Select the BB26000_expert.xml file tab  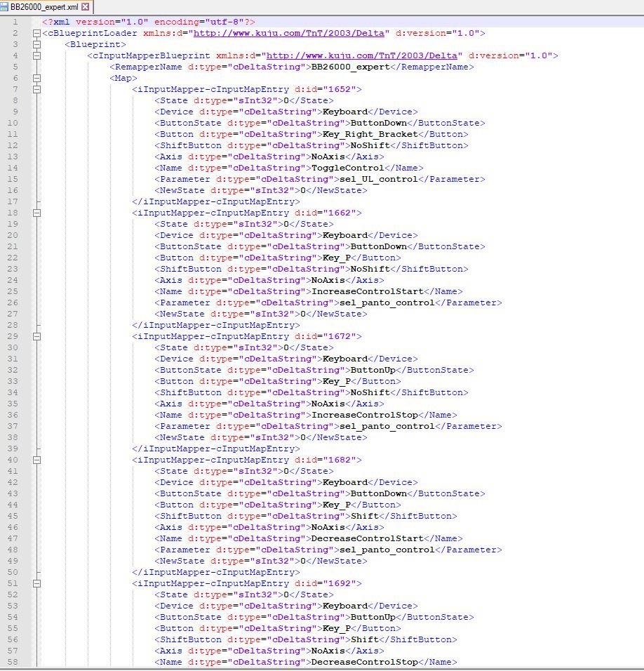click(x=46, y=7)
